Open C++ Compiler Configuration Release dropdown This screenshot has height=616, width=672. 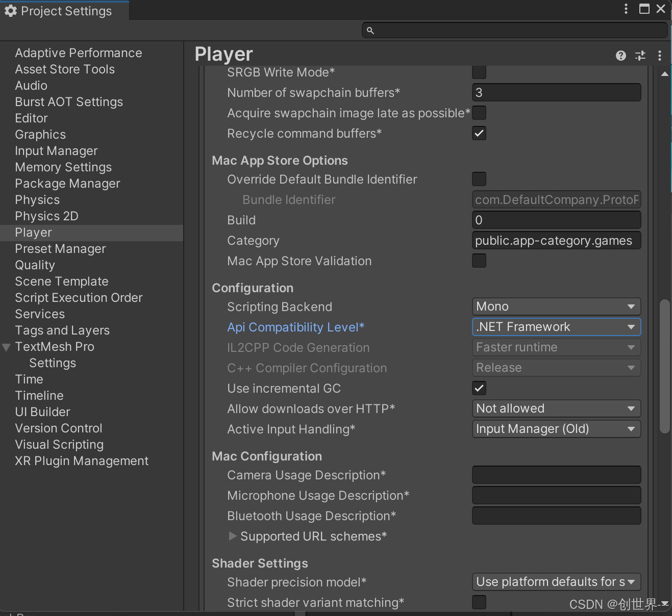click(x=556, y=368)
